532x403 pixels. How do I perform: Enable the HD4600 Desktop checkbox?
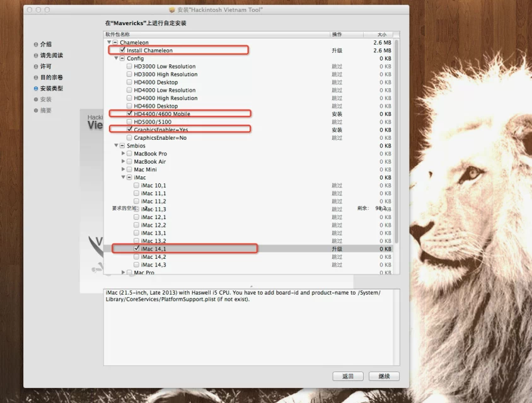(x=129, y=106)
